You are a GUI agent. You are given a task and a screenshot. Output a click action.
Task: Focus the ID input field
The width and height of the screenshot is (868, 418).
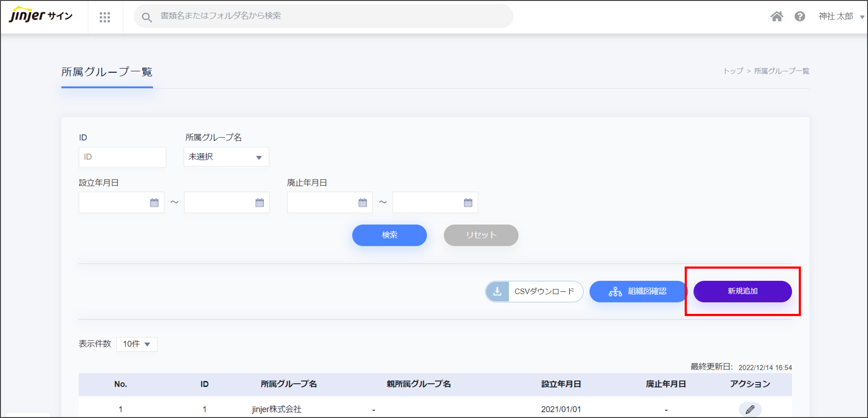tap(122, 157)
